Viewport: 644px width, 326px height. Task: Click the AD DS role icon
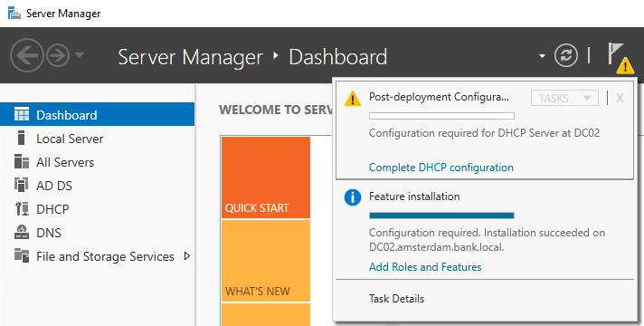22,186
